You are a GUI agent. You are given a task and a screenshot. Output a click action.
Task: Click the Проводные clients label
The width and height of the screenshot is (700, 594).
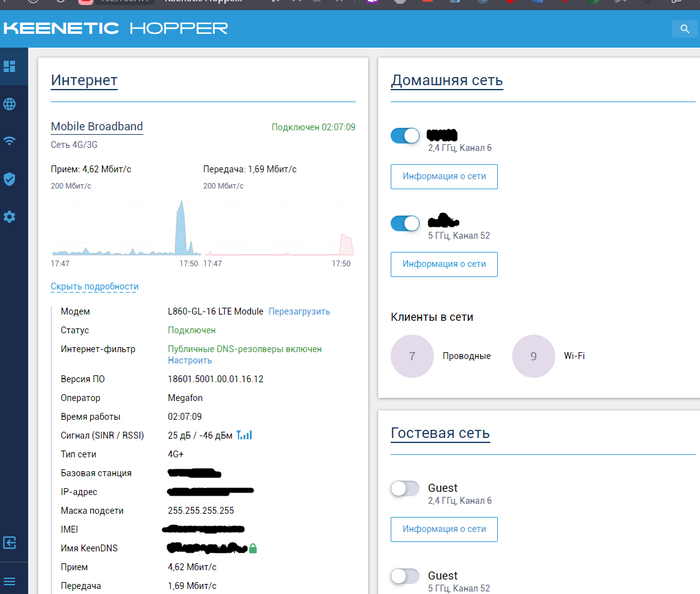[x=467, y=356]
